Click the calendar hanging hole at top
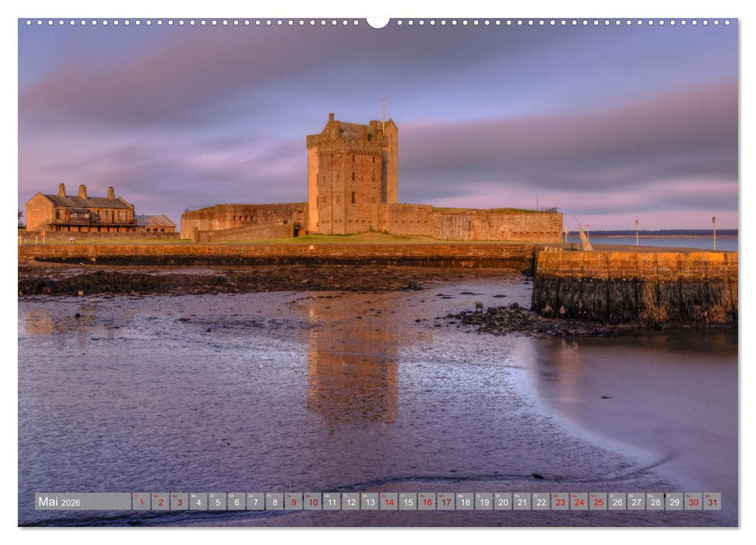756x545 pixels. point(378,22)
